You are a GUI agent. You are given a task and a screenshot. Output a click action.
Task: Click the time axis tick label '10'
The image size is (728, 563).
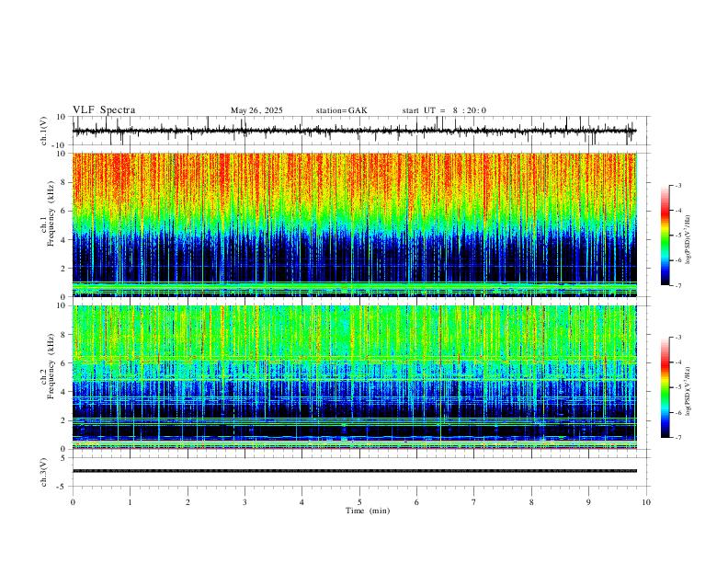(646, 502)
